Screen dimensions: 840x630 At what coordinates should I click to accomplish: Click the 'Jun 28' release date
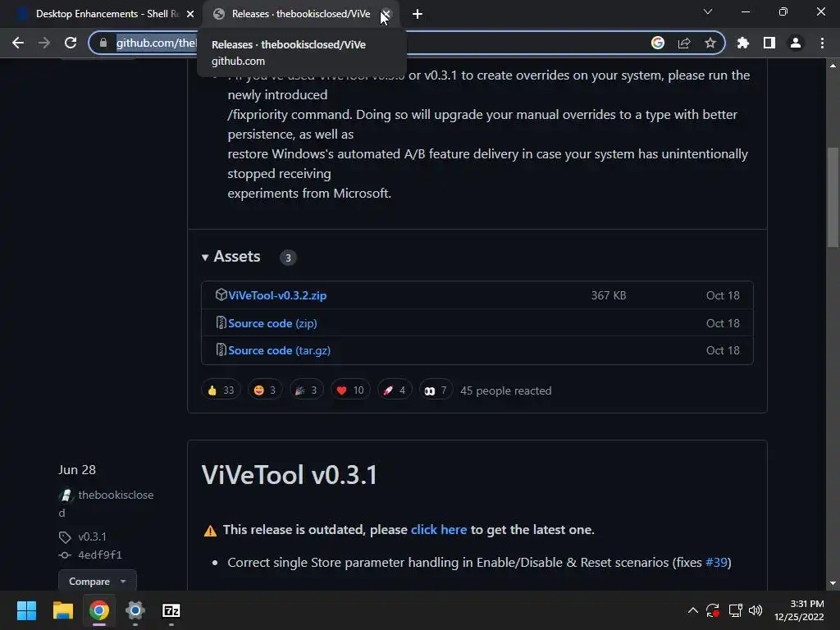tap(77, 470)
